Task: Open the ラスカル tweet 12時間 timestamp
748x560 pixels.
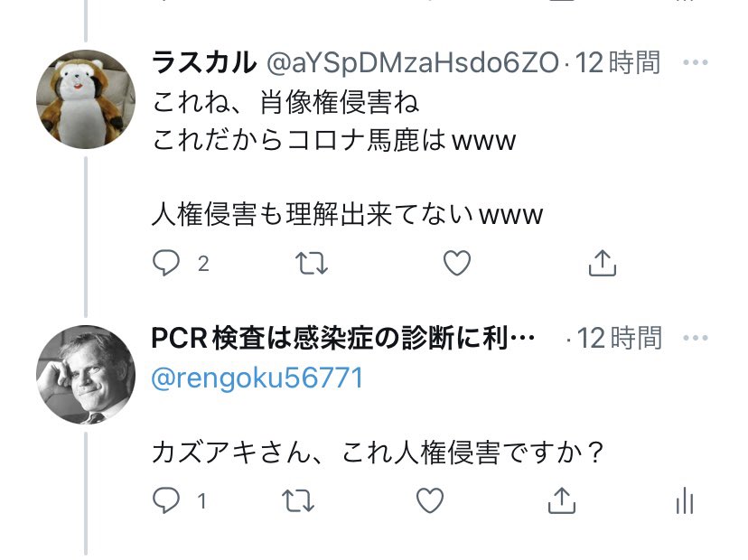Action: coord(618,62)
